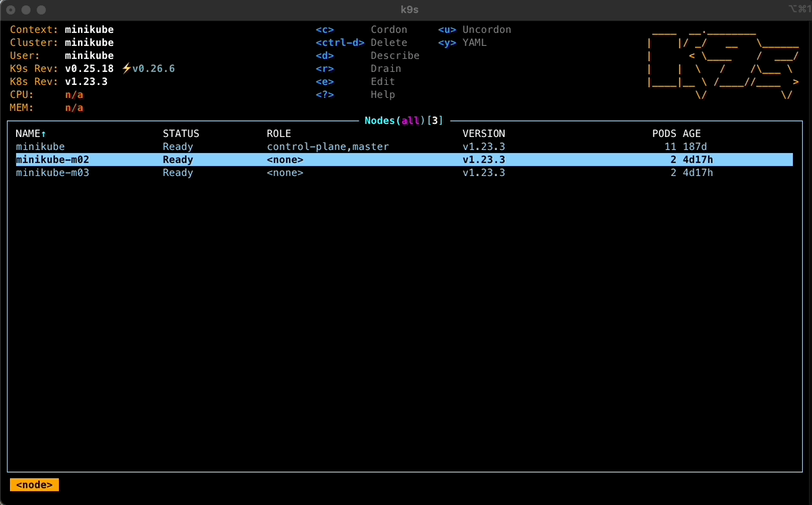The image size is (812, 505).
Task: Click the k9s window title
Action: tap(409, 10)
